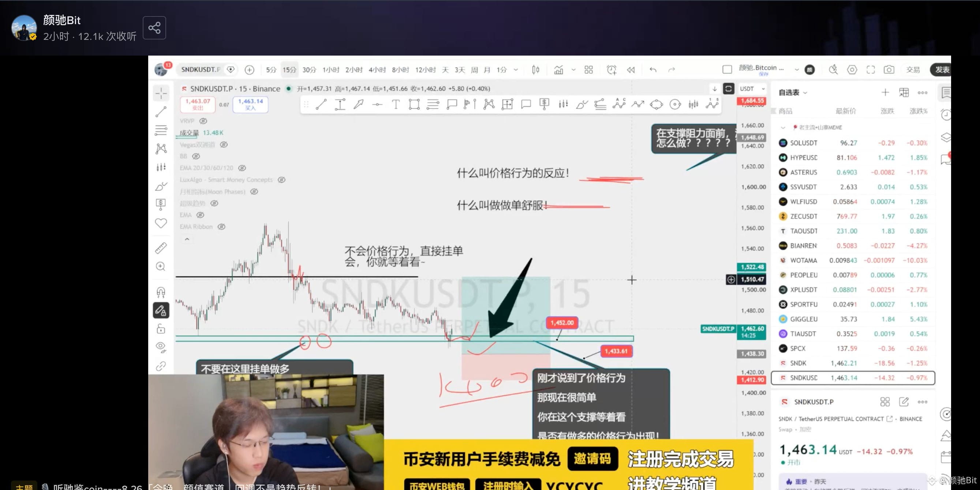Open the indicators menu icon
This screenshot has width=980, height=490.
click(x=558, y=69)
